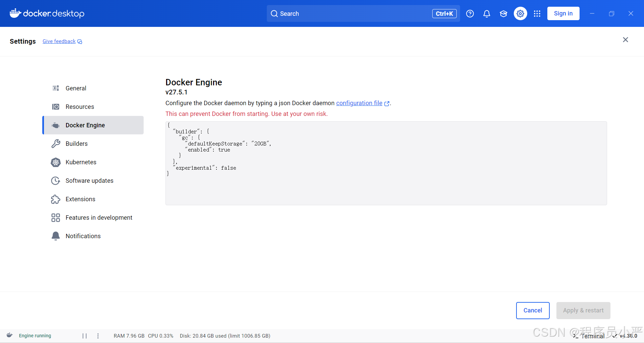Open the notifications bell in header
This screenshot has height=343, width=644.
coord(487,13)
